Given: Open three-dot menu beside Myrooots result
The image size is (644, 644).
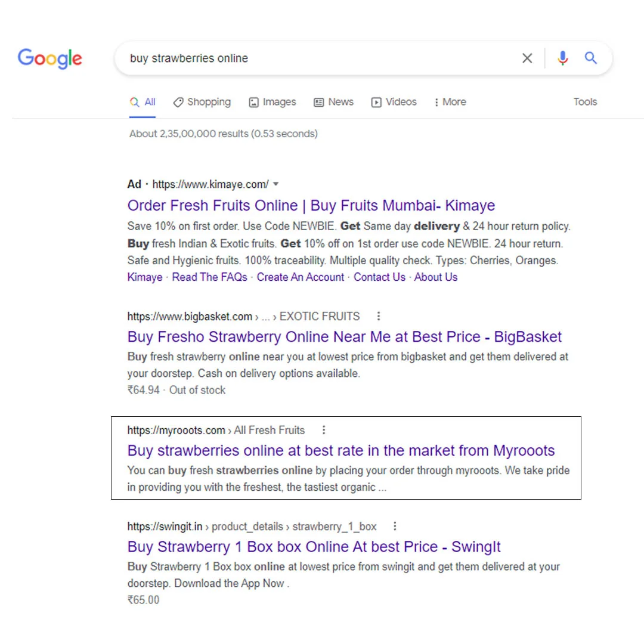Looking at the screenshot, I should 324,430.
